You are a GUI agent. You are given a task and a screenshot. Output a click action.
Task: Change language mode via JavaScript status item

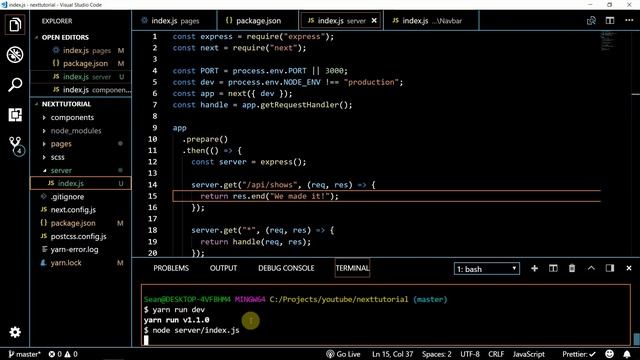tap(529, 354)
